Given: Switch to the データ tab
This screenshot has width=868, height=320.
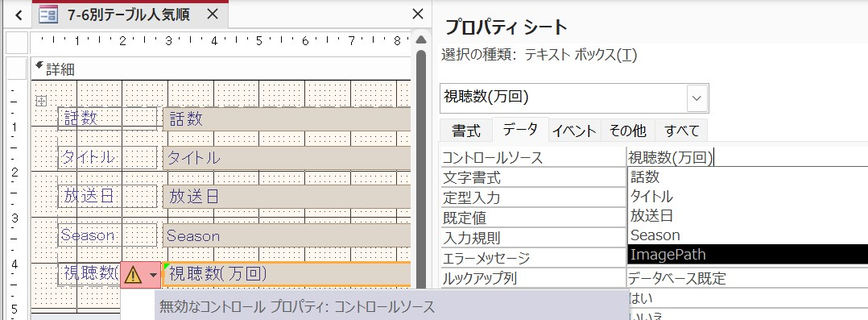Looking at the screenshot, I should click(520, 130).
